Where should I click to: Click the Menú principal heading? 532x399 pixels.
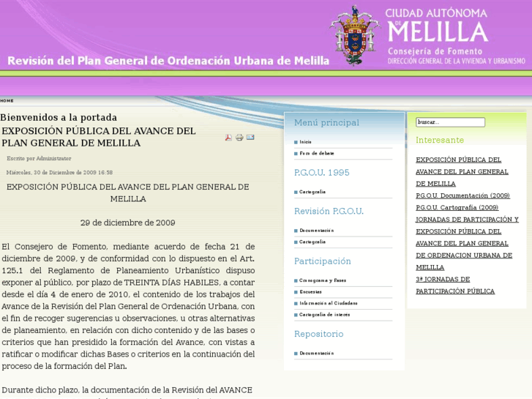[x=326, y=122]
